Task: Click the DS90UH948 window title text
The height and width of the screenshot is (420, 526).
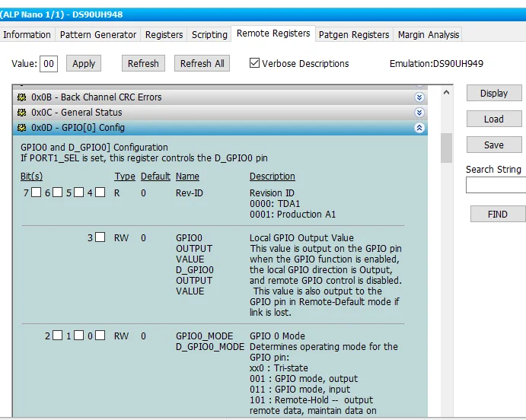Action: 97,14
